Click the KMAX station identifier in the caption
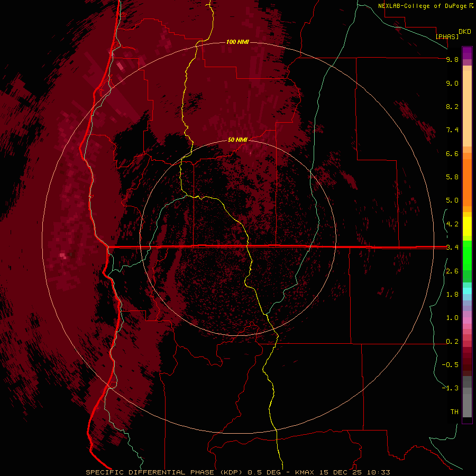476x476 pixels. pyautogui.click(x=306, y=472)
